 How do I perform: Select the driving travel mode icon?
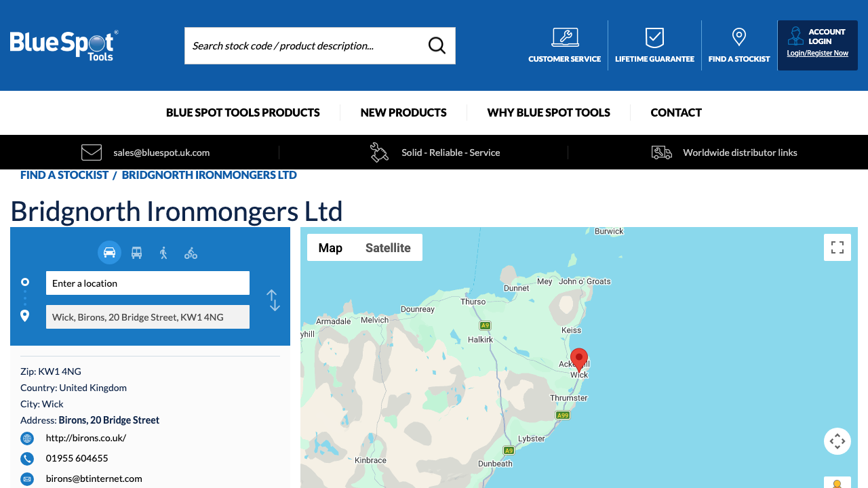tap(109, 252)
